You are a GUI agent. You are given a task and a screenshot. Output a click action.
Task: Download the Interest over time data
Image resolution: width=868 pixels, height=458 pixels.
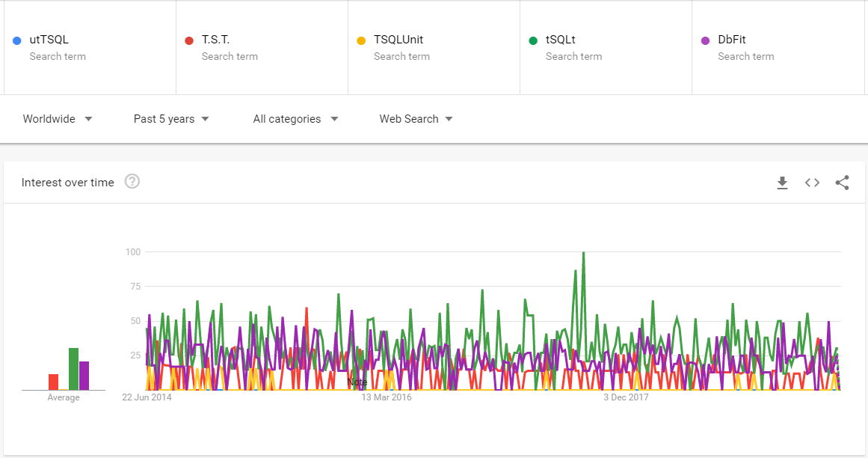click(x=782, y=182)
